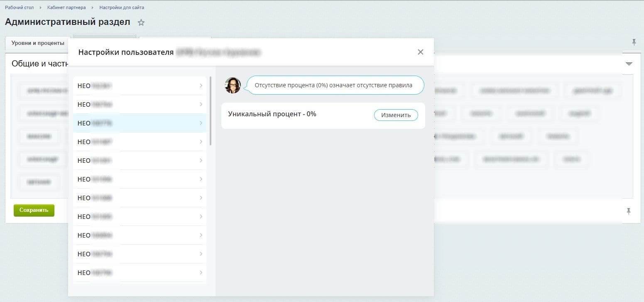
Task: Add page to favorites with star icon
Action: coord(141,23)
